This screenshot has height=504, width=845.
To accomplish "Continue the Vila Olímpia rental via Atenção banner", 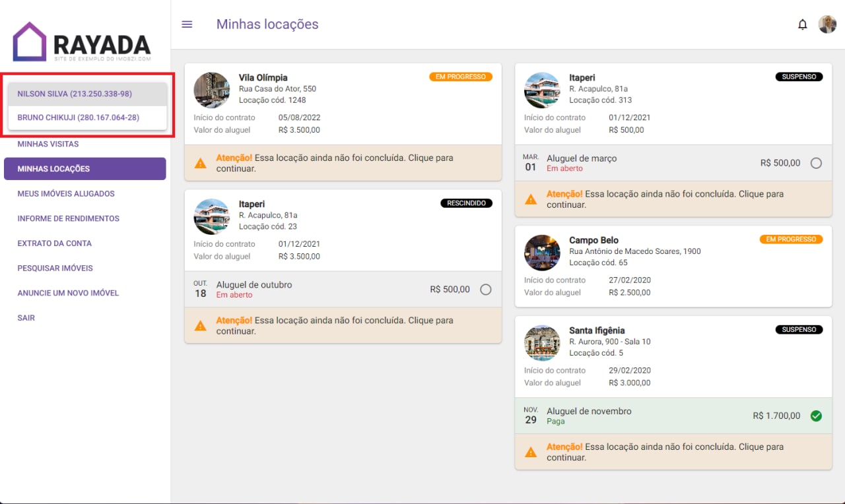I will point(343,163).
